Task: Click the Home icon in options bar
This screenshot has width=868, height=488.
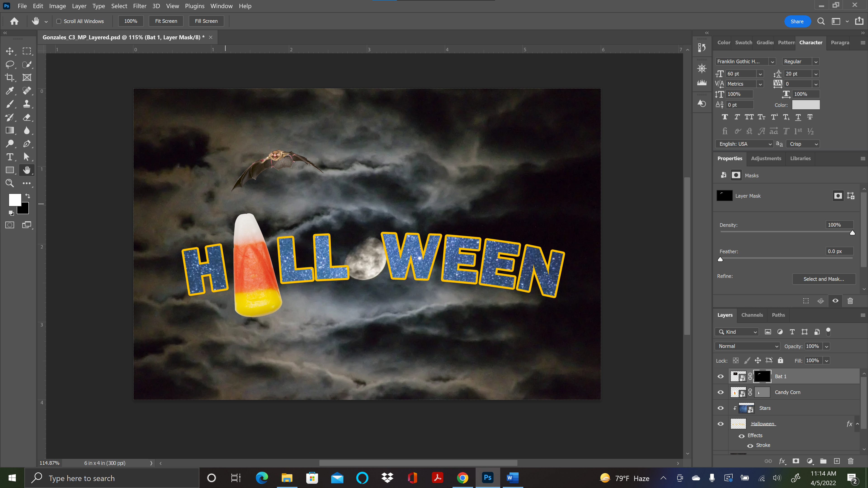Action: 14,21
